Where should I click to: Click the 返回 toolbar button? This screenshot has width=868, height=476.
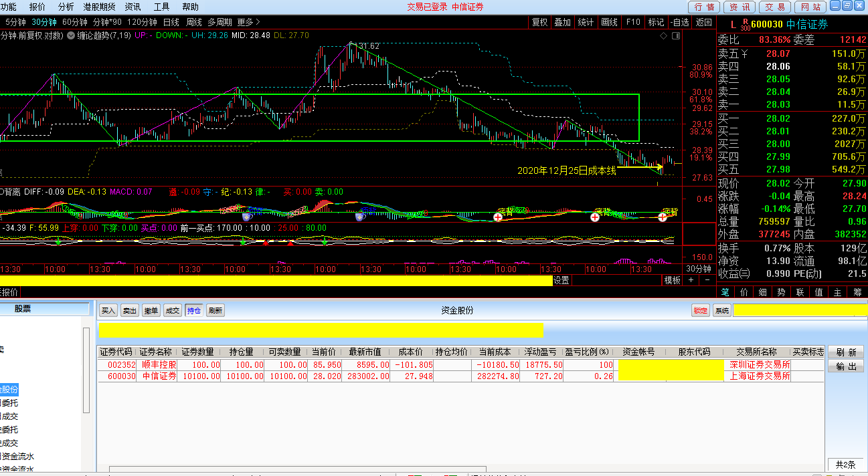[703, 22]
